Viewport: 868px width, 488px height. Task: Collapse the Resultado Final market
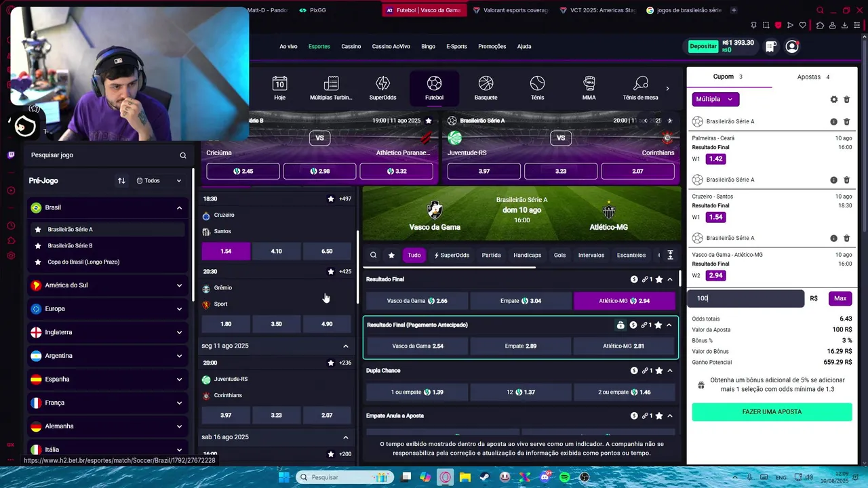(x=670, y=279)
